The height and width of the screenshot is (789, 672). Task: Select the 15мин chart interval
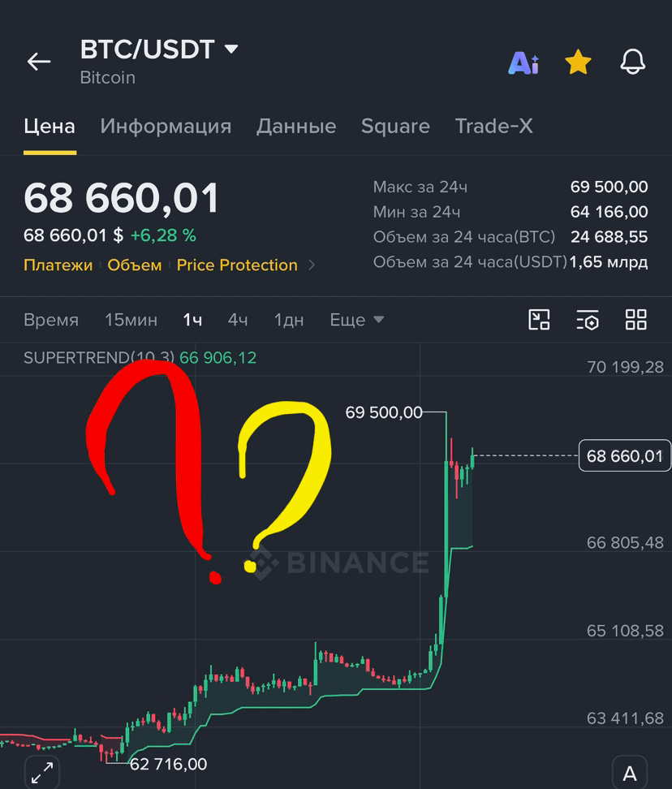(131, 320)
